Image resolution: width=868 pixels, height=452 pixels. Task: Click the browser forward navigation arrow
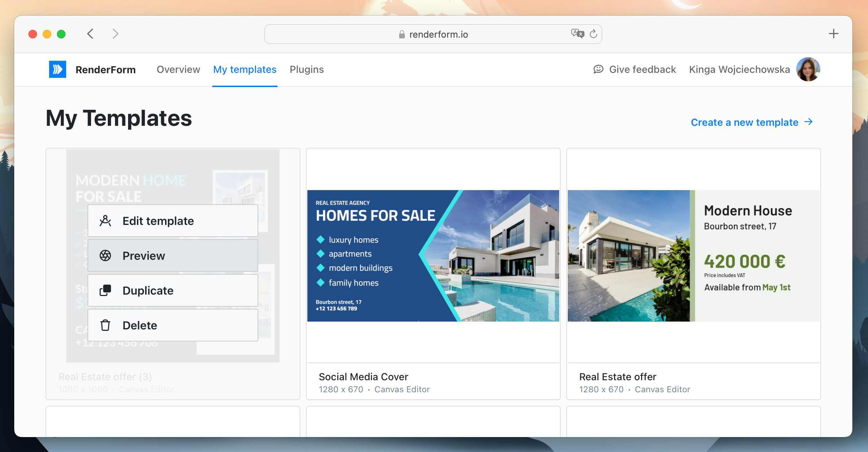point(114,33)
